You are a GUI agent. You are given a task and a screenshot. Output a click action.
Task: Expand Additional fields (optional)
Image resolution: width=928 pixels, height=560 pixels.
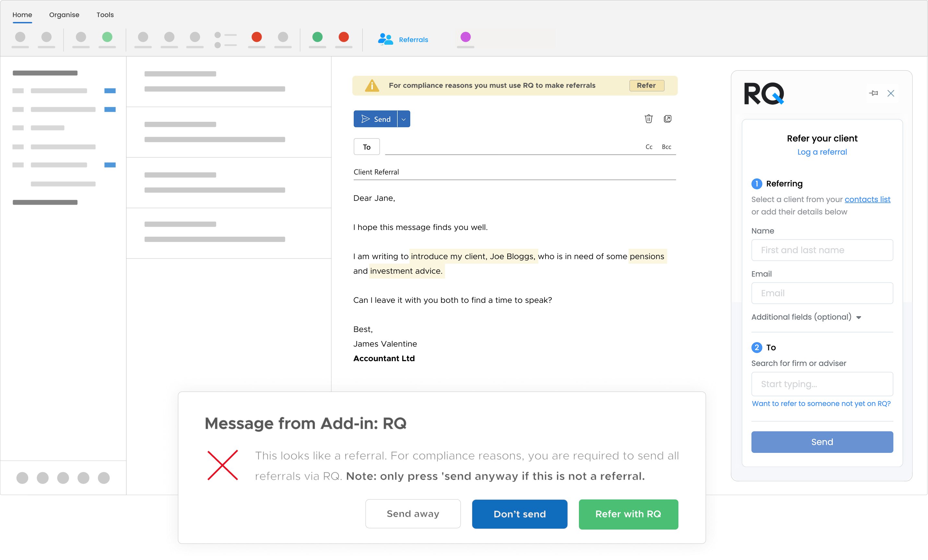(806, 317)
